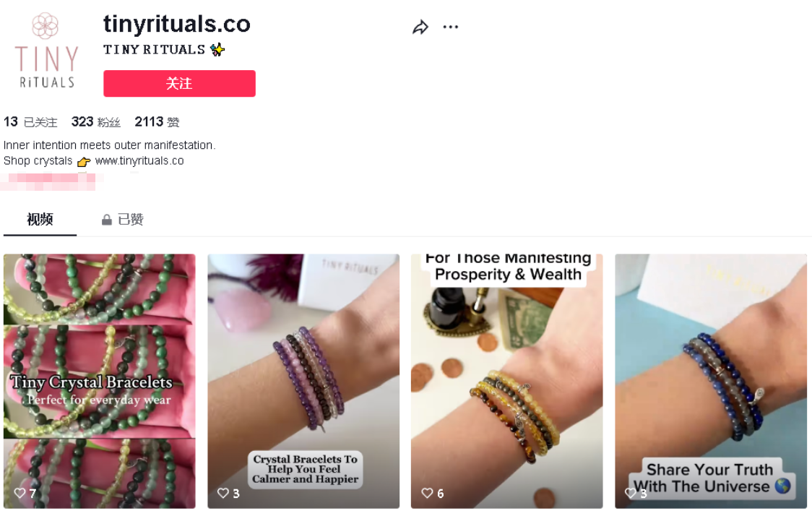The image size is (812, 516).
Task: Click the pointing hand emoji in bio
Action: (83, 162)
